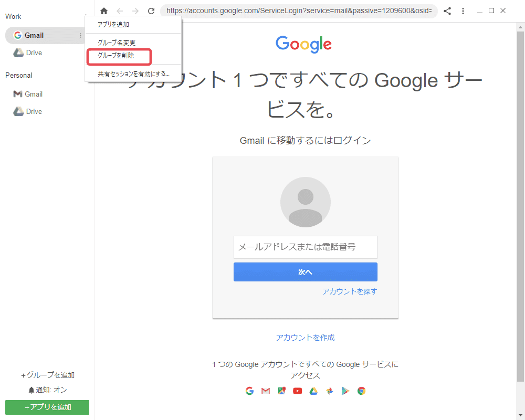The image size is (525, 420).
Task: Click the Google Maps icon in the service row
Action: [281, 391]
